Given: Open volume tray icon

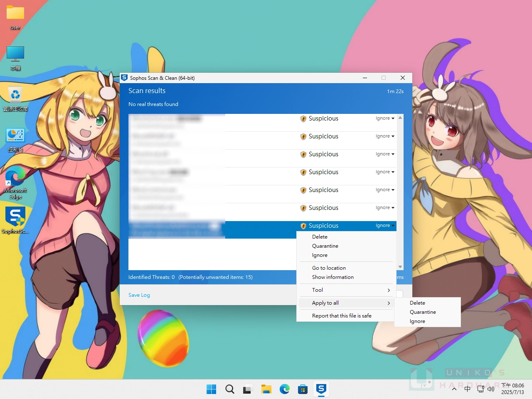Looking at the screenshot, I should click(491, 389).
